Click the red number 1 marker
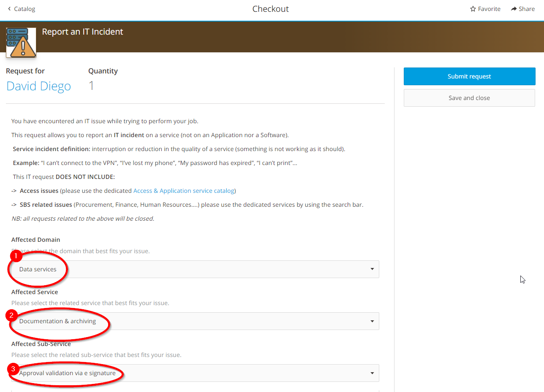This screenshot has width=544, height=392. (16, 256)
